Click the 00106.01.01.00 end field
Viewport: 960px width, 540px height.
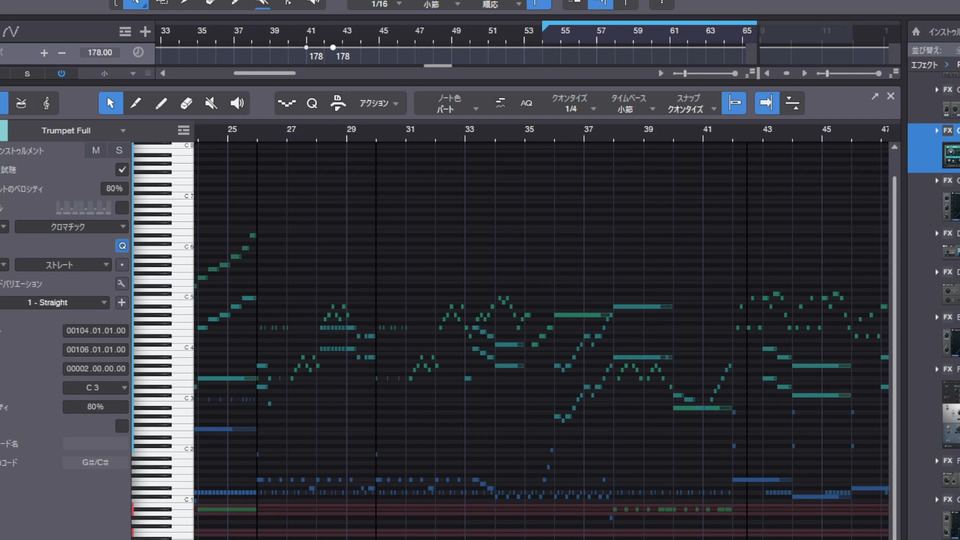[96, 350]
